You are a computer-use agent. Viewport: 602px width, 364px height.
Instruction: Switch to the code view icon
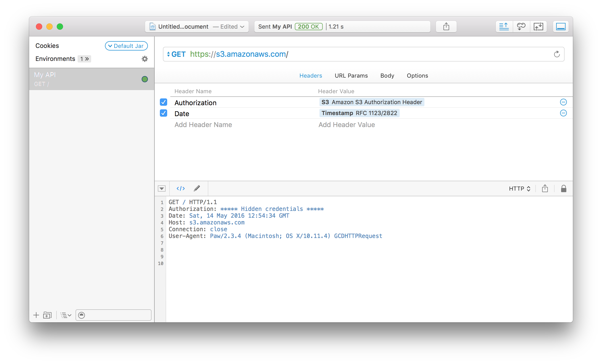pos(180,189)
